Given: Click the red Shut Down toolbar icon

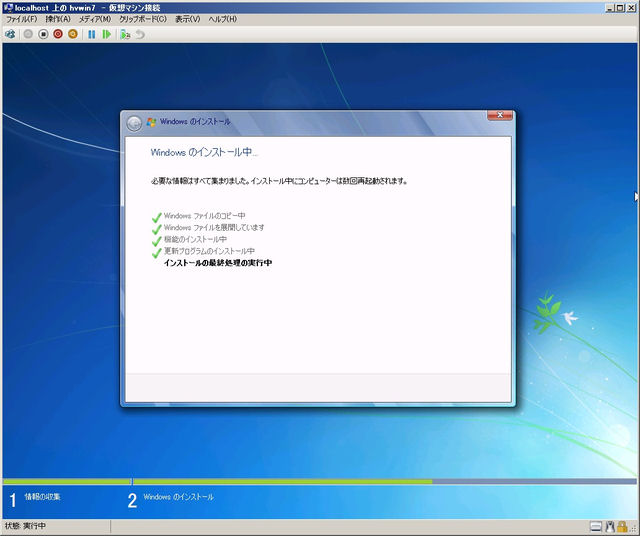Looking at the screenshot, I should [x=58, y=34].
